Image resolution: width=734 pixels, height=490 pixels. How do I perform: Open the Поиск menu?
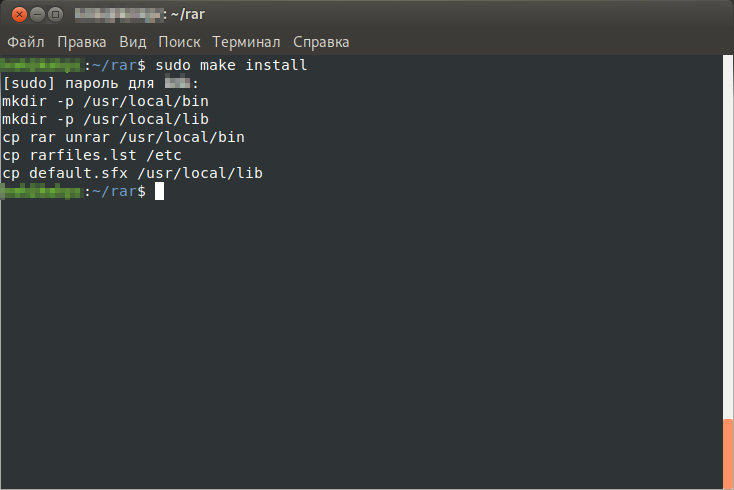coord(179,42)
